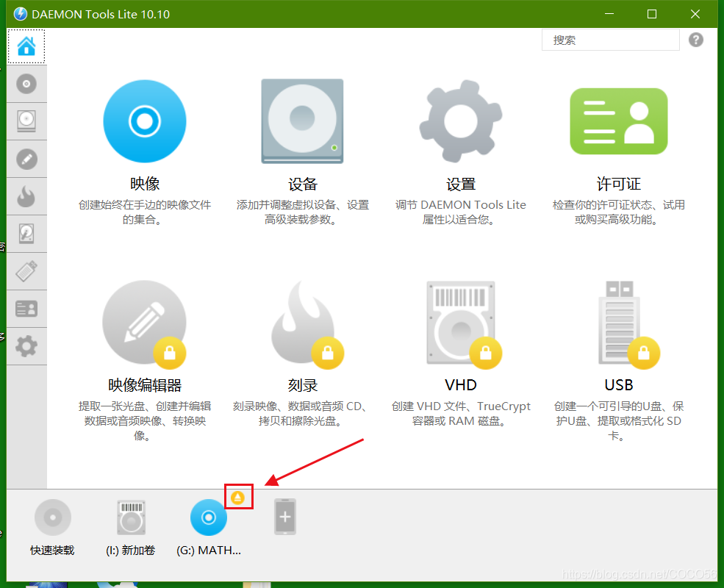Viewport: 724px width, 588px height.
Task: Open the License card sidebar icon
Action: [x=26, y=309]
